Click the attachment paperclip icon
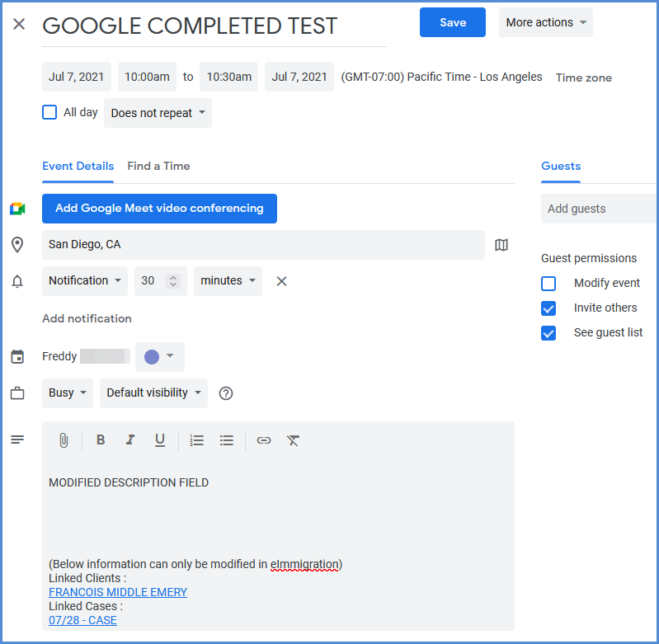Image resolution: width=659 pixels, height=644 pixels. [64, 440]
